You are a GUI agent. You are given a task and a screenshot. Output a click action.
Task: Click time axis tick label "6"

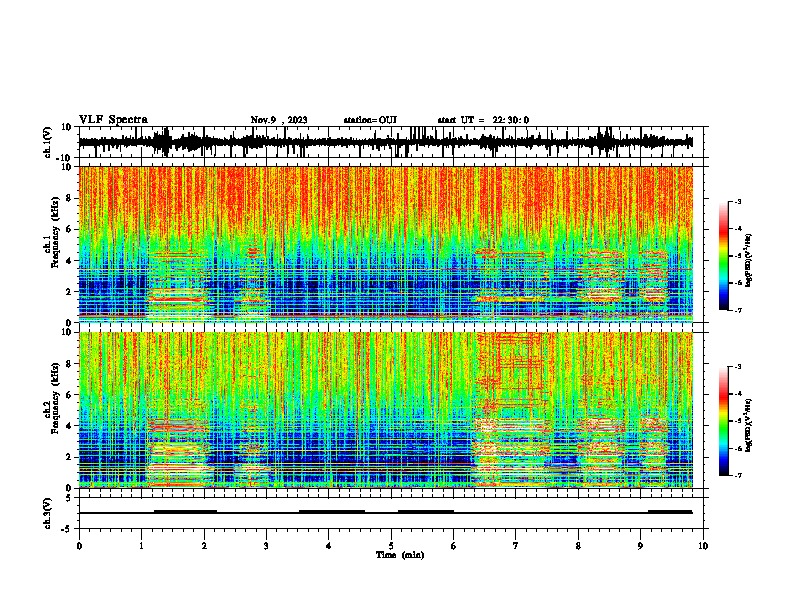tap(454, 546)
